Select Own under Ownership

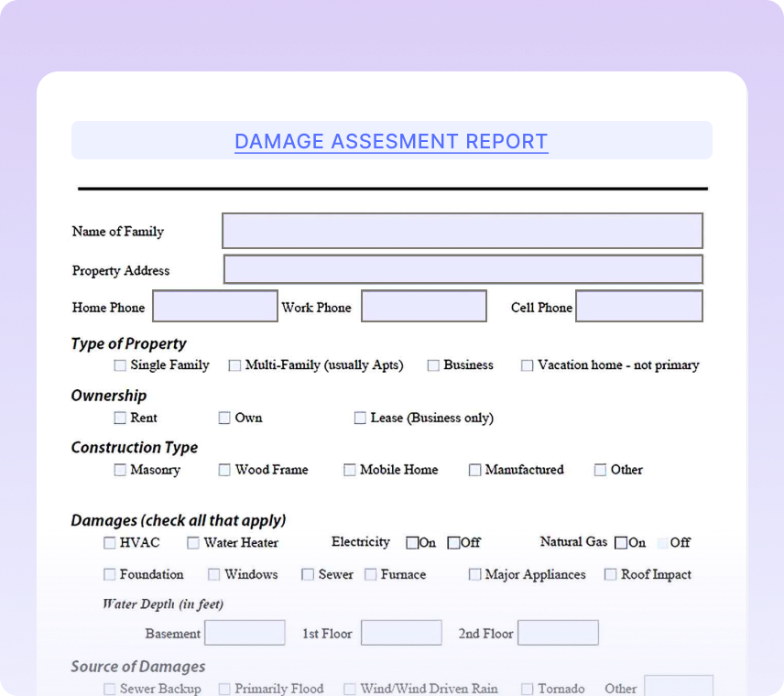click(x=224, y=418)
